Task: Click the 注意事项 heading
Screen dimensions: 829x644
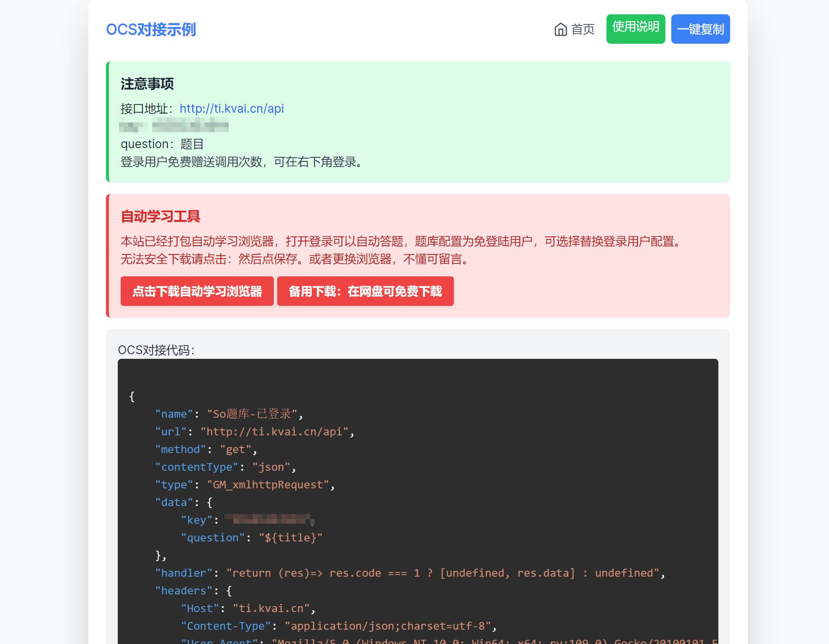Action: pos(147,84)
